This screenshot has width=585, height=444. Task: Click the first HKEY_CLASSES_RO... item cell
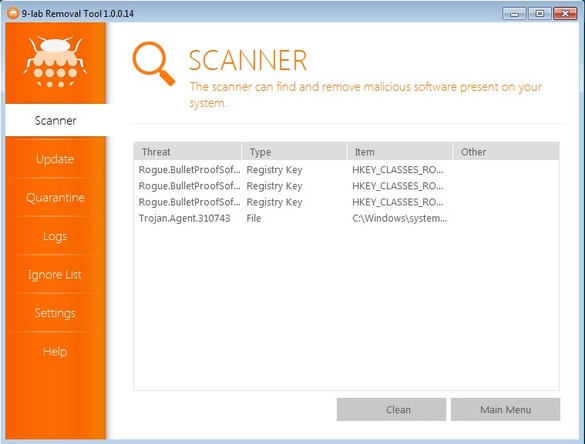tap(398, 170)
